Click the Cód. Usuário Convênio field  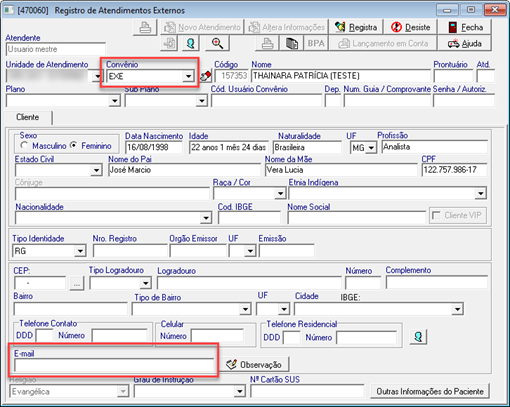click(x=266, y=101)
